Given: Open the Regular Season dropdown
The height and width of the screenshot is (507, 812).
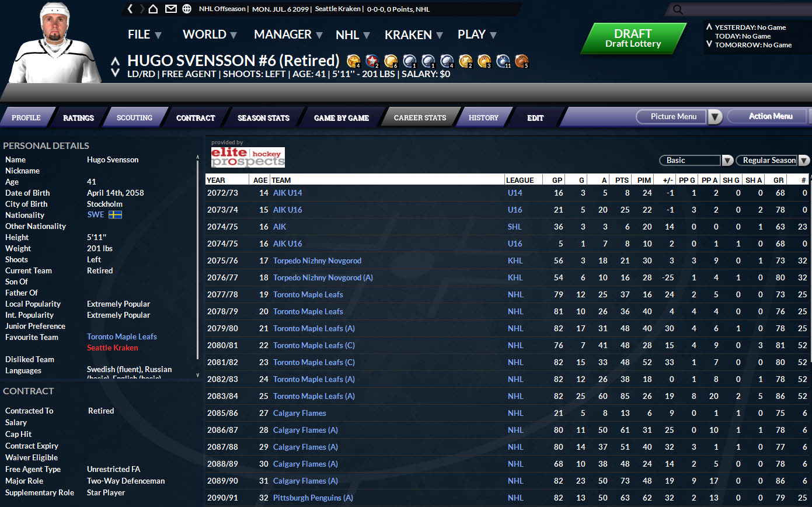Looking at the screenshot, I should (773, 160).
